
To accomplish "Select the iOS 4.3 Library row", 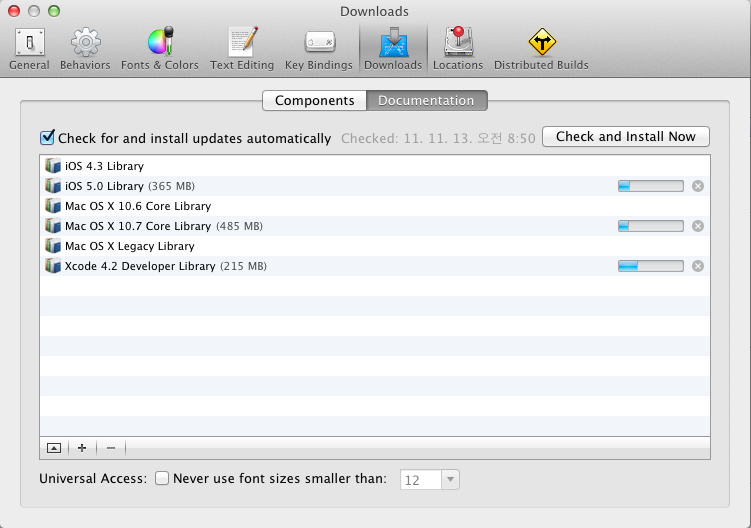I will point(375,166).
